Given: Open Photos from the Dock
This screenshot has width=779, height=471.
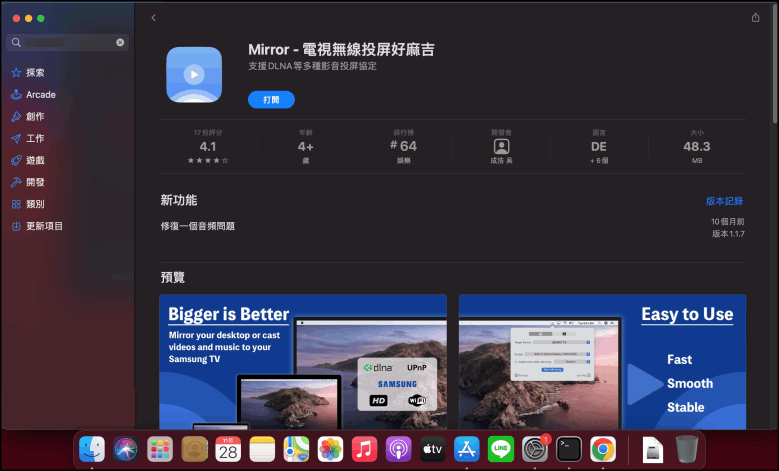Looking at the screenshot, I should click(x=330, y=449).
